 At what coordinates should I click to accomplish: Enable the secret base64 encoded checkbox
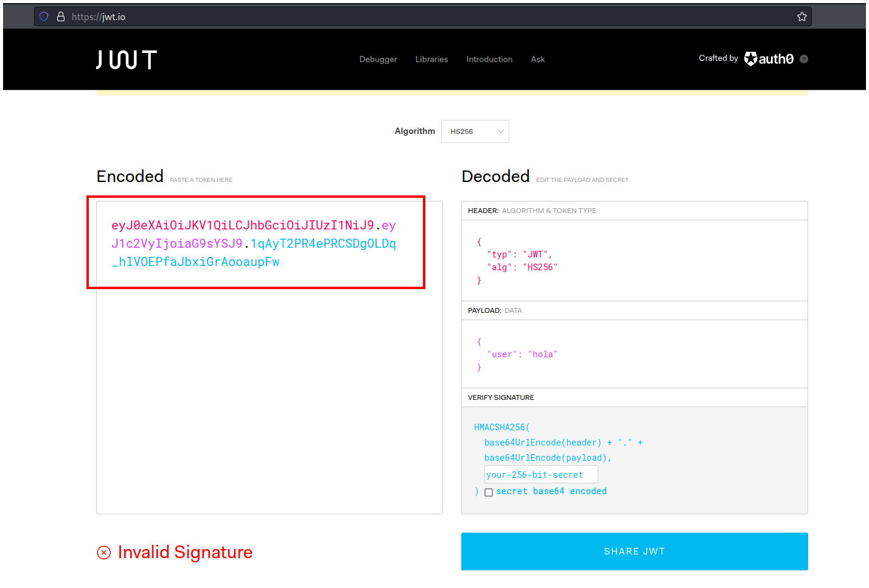tap(489, 492)
